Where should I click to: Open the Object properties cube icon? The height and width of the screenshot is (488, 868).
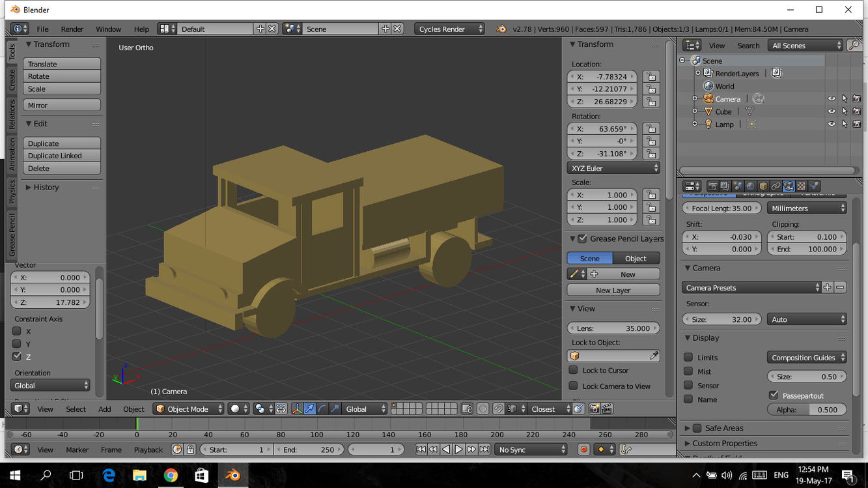click(x=763, y=186)
